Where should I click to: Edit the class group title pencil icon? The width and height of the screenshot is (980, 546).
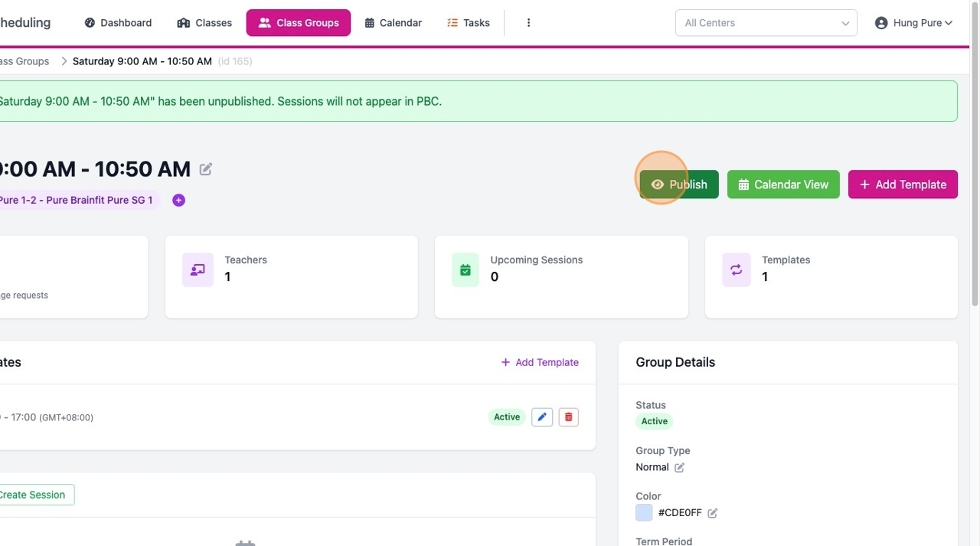tap(206, 169)
